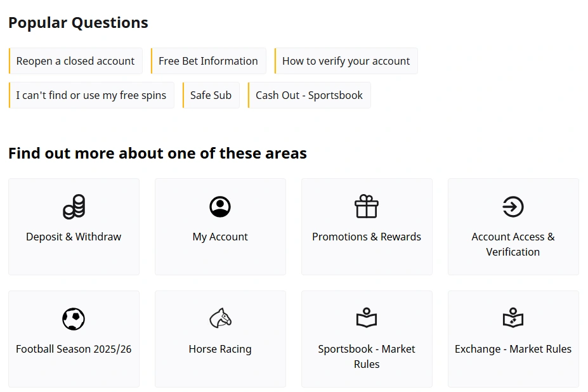Image resolution: width=588 pixels, height=392 pixels.
Task: Click the Safe Sub question
Action: tap(211, 95)
